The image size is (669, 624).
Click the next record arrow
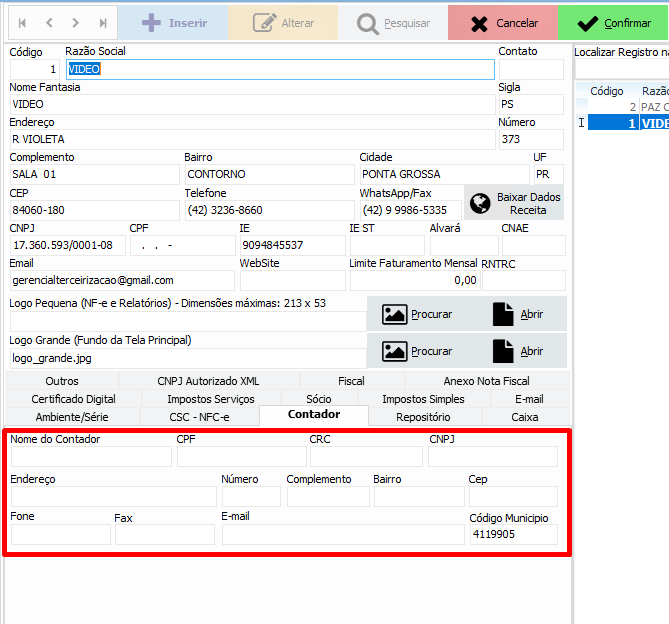(x=76, y=22)
